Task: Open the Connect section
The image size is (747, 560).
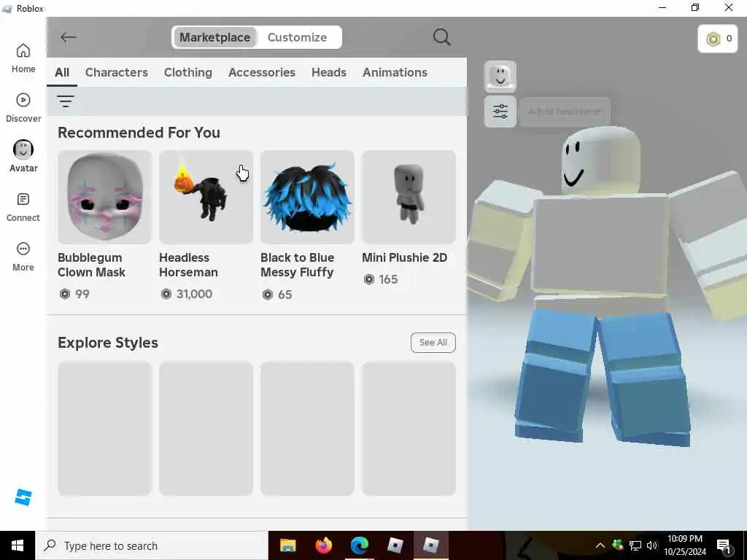Action: pos(23,207)
